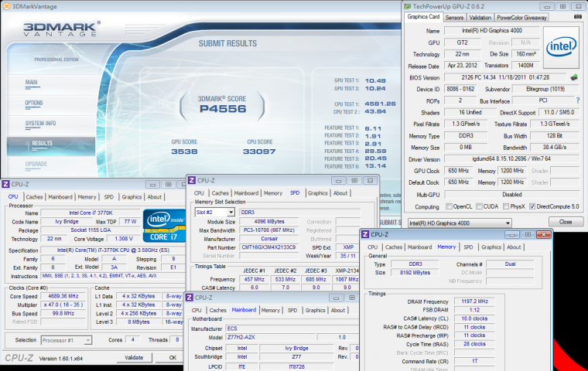
Task: Open SYSTEM INFO in 3DMark sidebar
Action: coord(40,124)
